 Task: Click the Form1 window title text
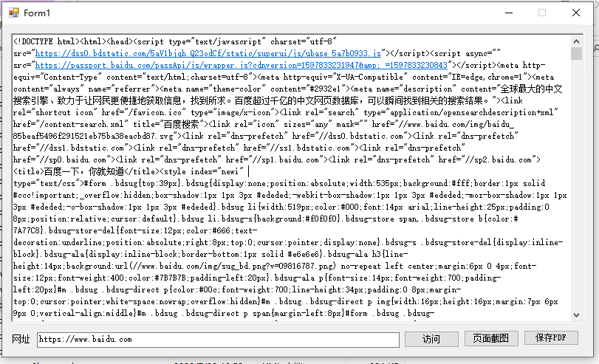pos(37,13)
